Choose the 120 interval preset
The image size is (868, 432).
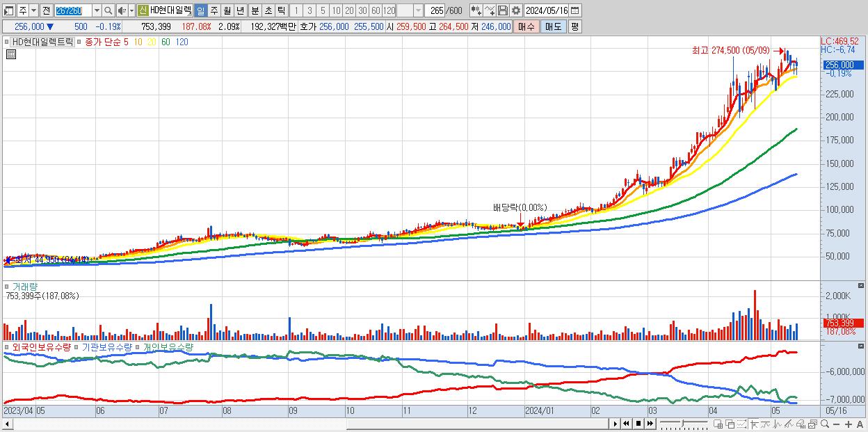[389, 10]
